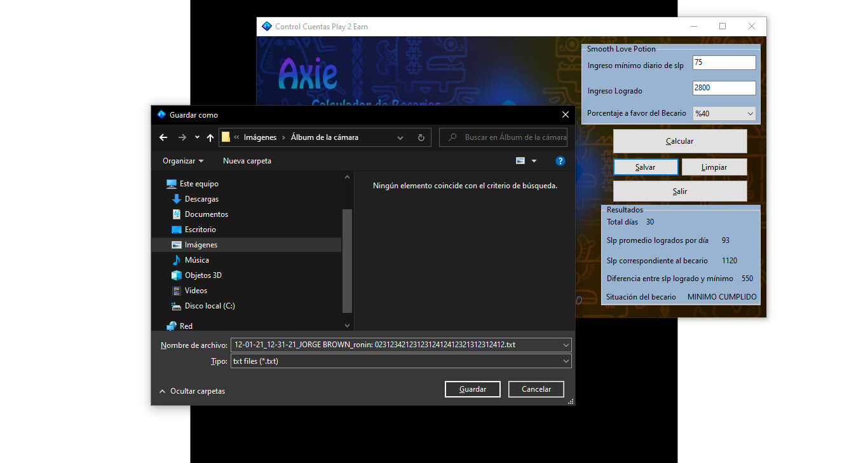This screenshot has height=463, width=868.
Task: Click the Limpiar button
Action: pos(714,167)
